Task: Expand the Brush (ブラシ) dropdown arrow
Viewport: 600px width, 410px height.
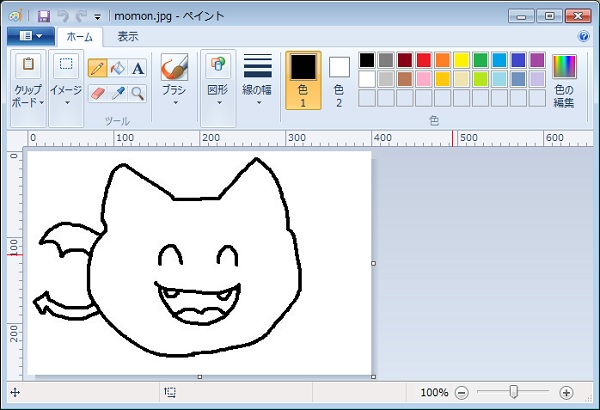Action: coord(176,103)
